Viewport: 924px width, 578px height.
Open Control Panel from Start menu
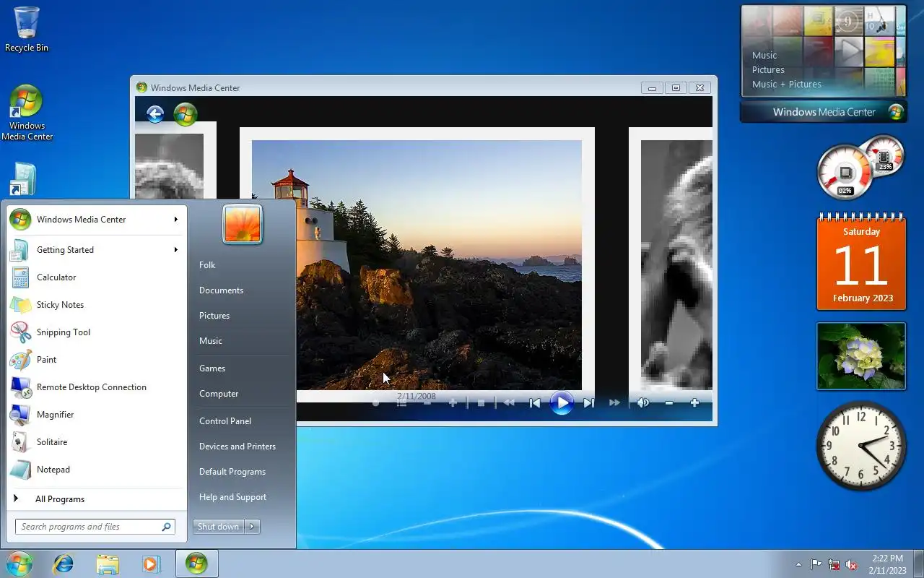pos(225,421)
